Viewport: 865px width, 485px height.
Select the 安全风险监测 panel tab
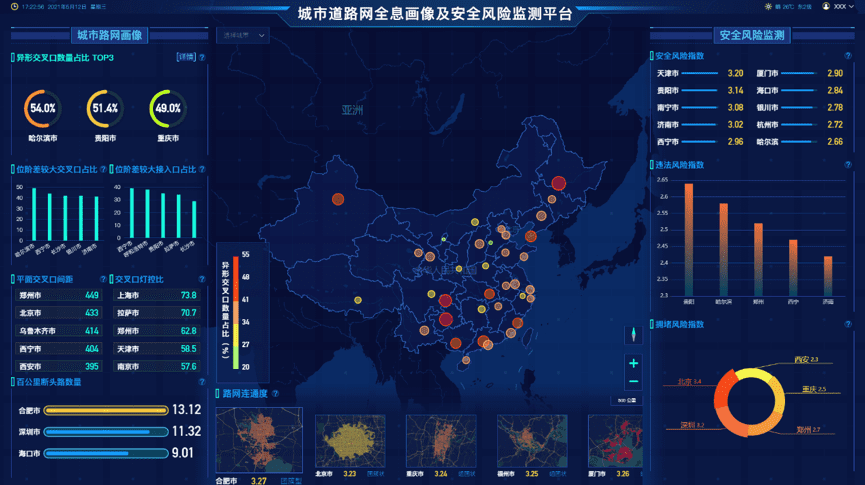coord(750,35)
